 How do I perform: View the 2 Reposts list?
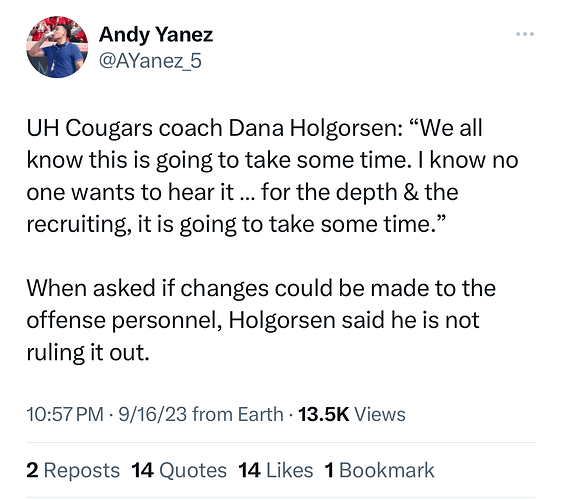point(73,470)
